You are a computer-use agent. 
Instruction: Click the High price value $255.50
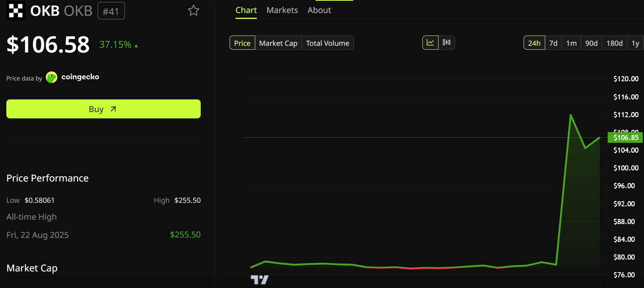point(188,200)
